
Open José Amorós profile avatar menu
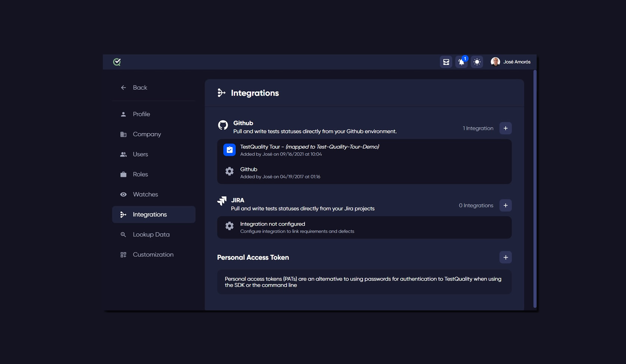[x=496, y=61]
